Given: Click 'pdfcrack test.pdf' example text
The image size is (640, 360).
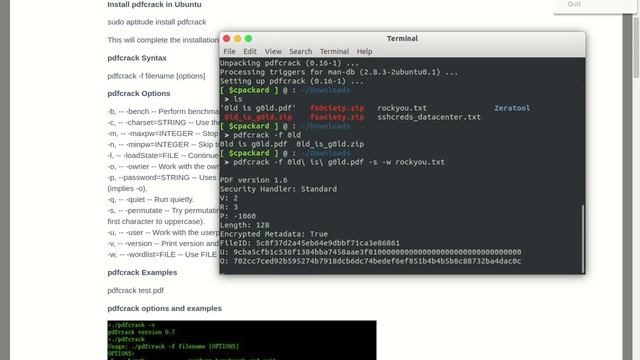Looking at the screenshot, I should [x=136, y=290].
